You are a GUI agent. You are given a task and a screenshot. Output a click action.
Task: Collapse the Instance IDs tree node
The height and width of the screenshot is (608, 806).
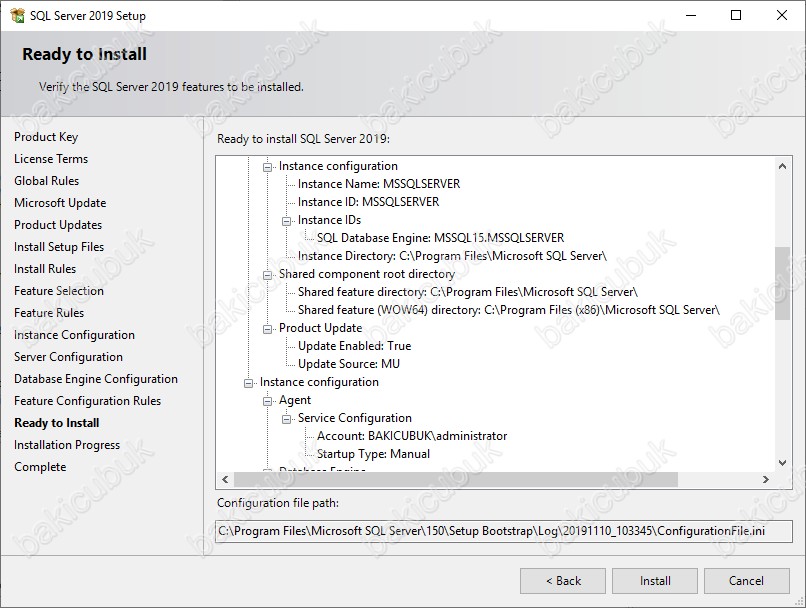tap(286, 221)
